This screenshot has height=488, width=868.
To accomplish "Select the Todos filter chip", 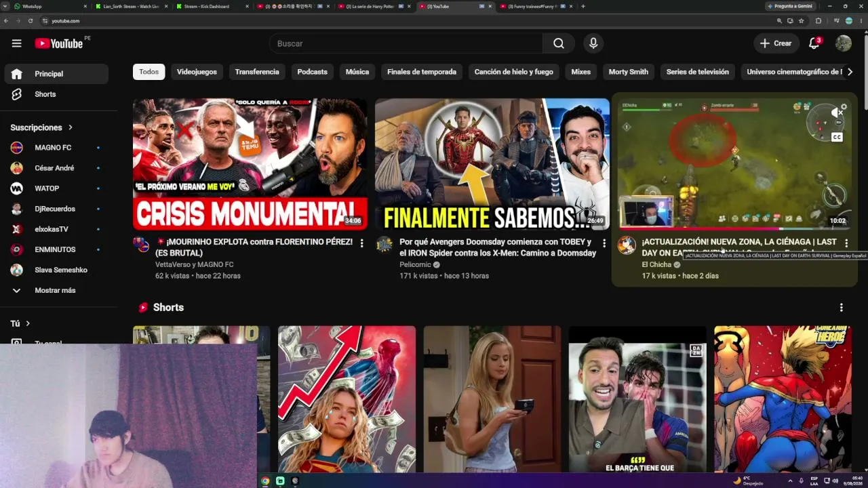I will pyautogui.click(x=149, y=72).
